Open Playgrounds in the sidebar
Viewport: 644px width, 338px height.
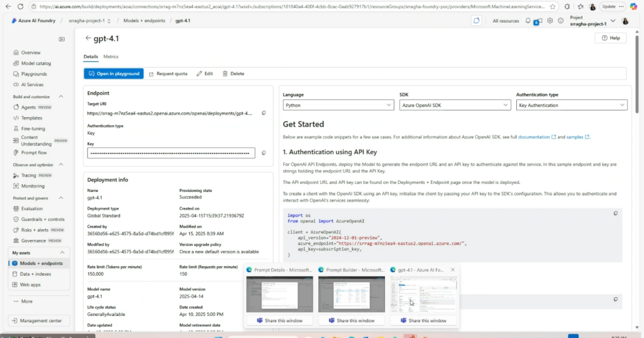(x=34, y=74)
